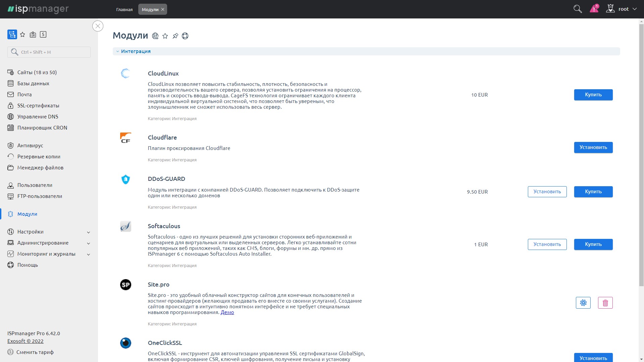Open the Site.pro Демо link
The height and width of the screenshot is (362, 644).
[227, 312]
